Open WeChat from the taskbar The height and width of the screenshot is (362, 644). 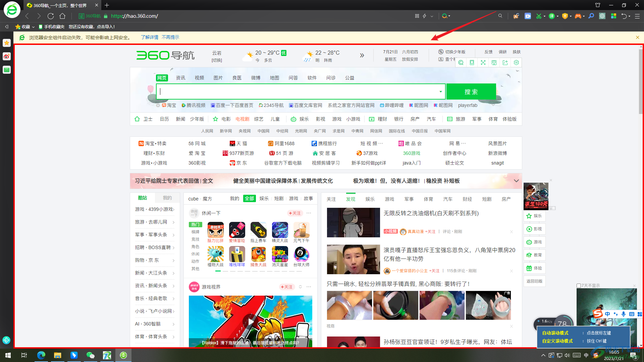pyautogui.click(x=91, y=355)
